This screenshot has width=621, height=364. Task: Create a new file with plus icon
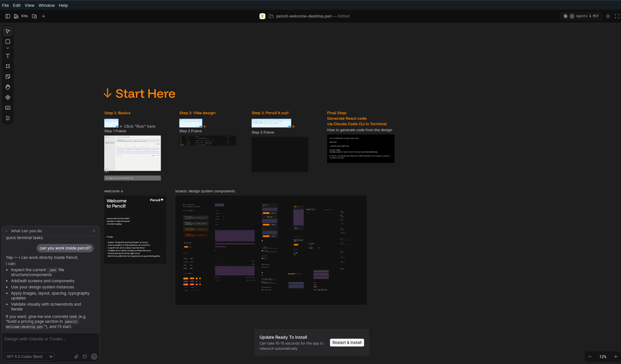point(44,16)
